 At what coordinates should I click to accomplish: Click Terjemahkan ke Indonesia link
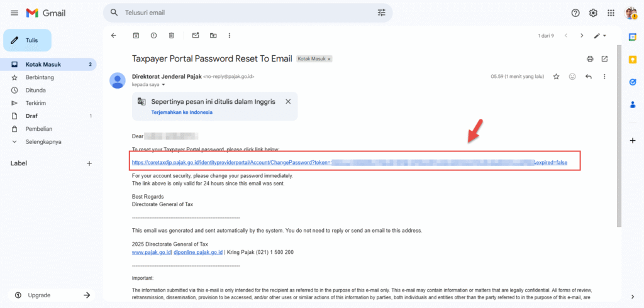[x=182, y=113]
